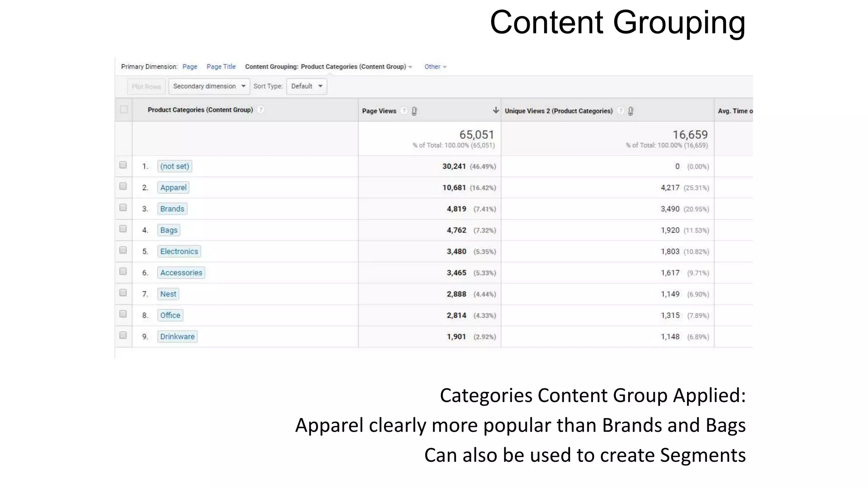The height and width of the screenshot is (488, 868).
Task: Click Nest unique views value 1,149
Action: pos(670,294)
